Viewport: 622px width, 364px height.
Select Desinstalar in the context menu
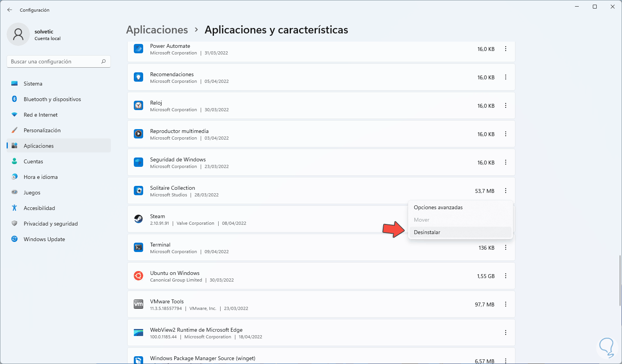tap(461, 232)
